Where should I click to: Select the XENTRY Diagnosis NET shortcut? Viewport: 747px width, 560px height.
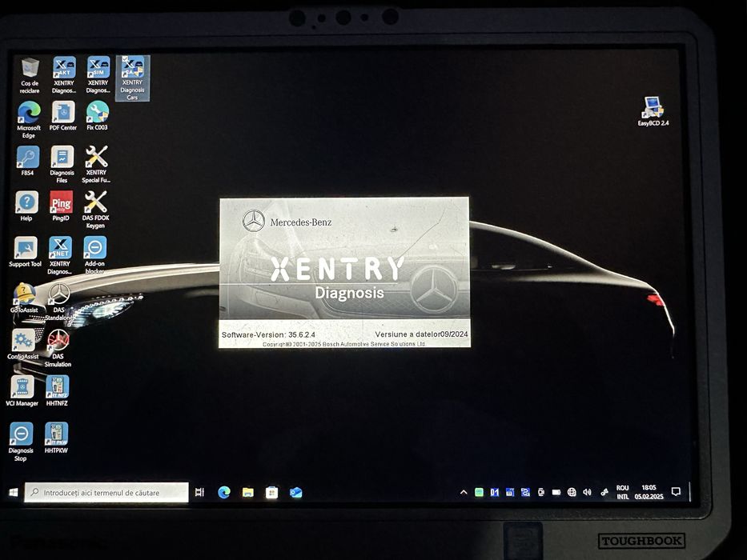tap(60, 256)
